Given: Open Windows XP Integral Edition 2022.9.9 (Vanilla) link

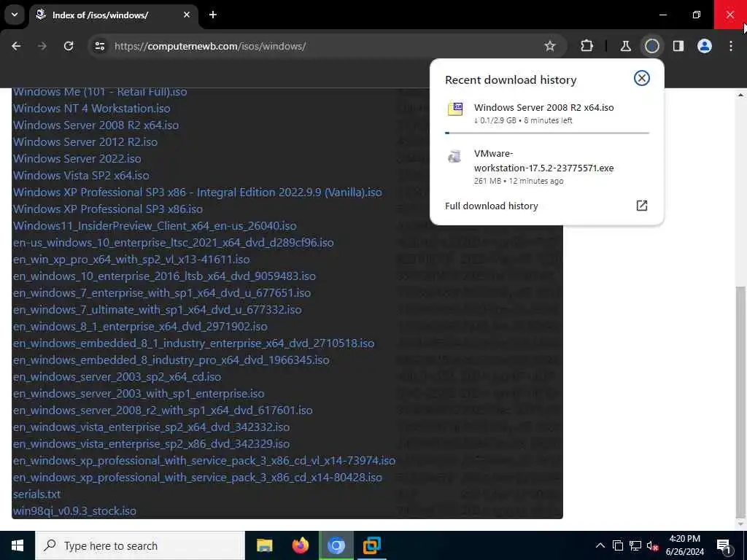Looking at the screenshot, I should pos(197,192).
